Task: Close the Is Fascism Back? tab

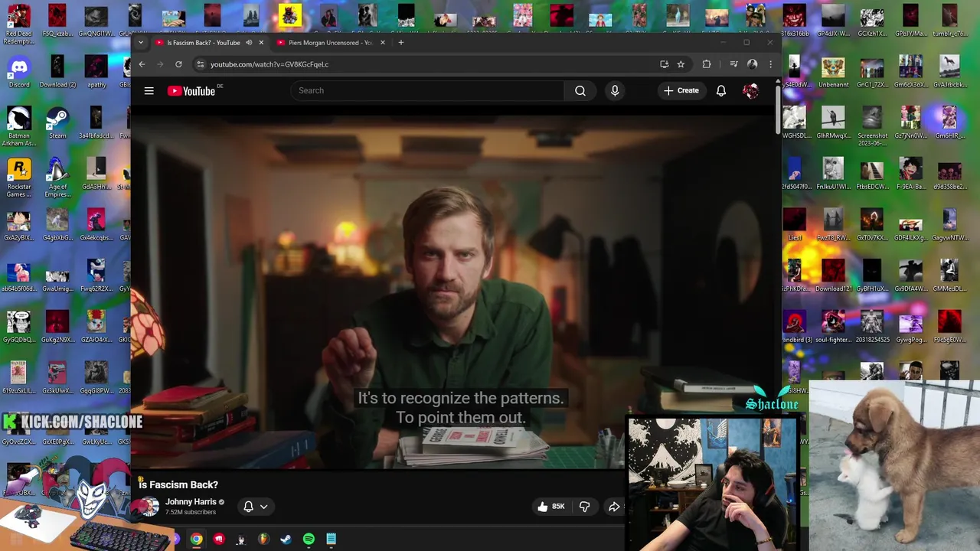Action: pos(261,42)
